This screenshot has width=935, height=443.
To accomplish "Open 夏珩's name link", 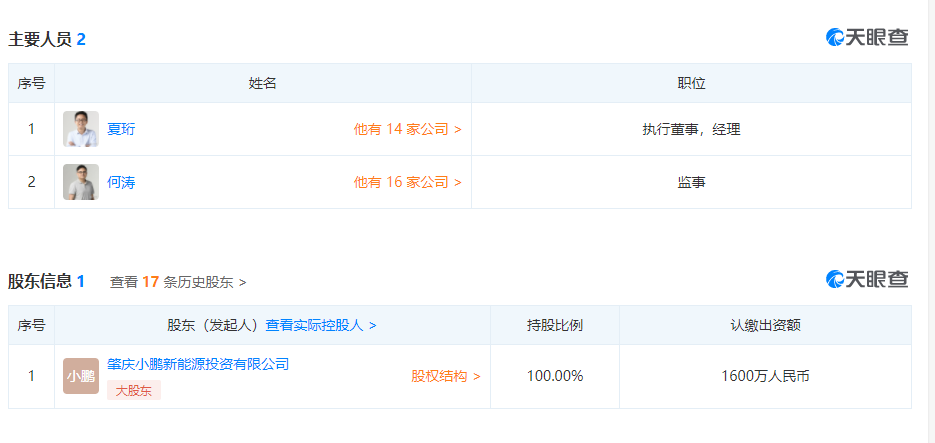I will pos(121,129).
